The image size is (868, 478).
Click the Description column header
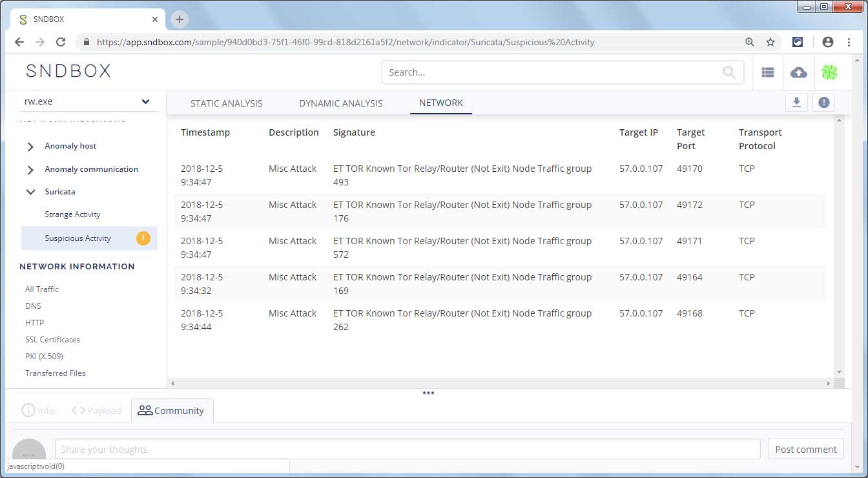[x=294, y=132]
